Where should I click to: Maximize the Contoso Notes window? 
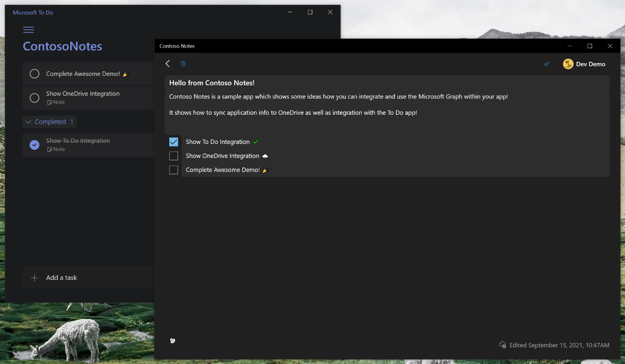coord(589,46)
